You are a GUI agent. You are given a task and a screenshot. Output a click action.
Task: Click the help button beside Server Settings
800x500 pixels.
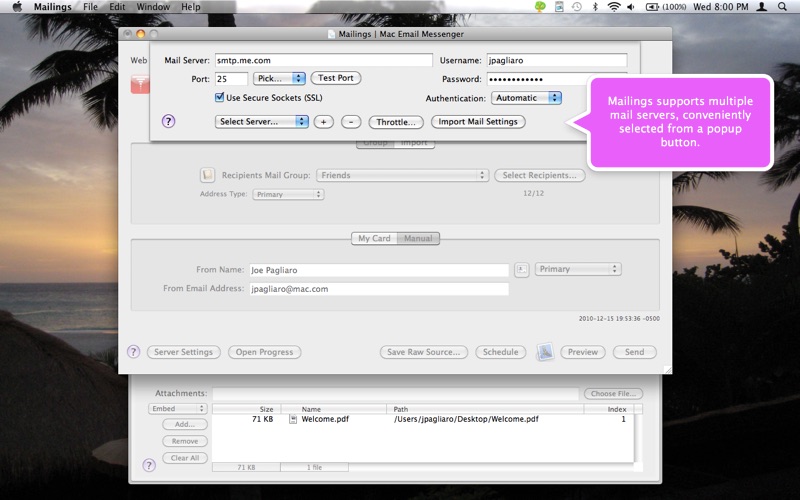click(133, 352)
